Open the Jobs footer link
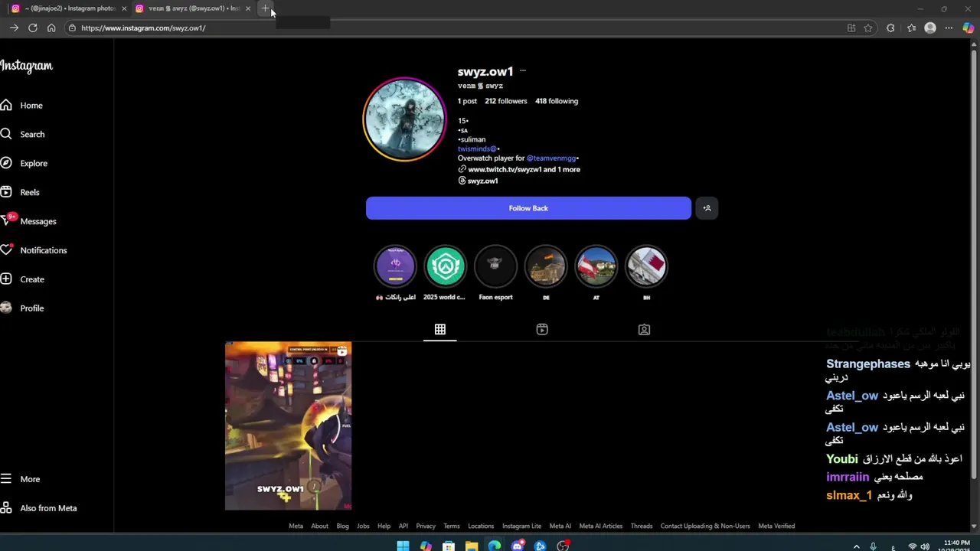Image resolution: width=980 pixels, height=551 pixels. tap(363, 527)
